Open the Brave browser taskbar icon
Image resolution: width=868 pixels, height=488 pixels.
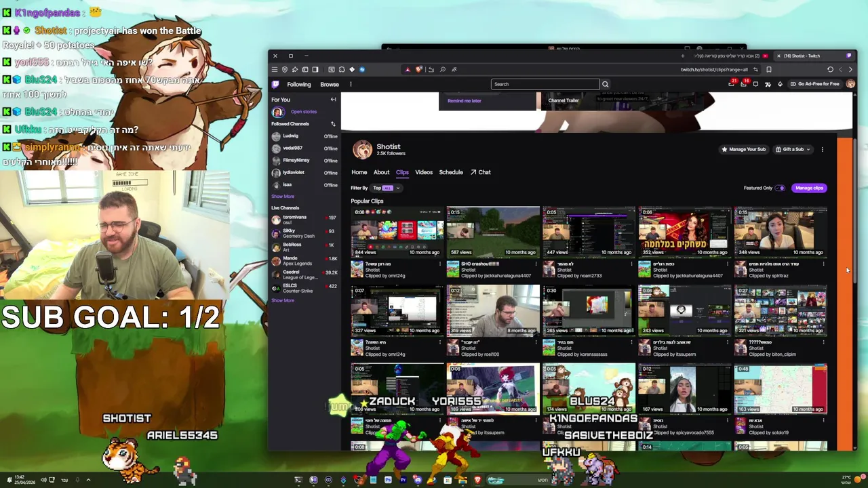click(477, 480)
